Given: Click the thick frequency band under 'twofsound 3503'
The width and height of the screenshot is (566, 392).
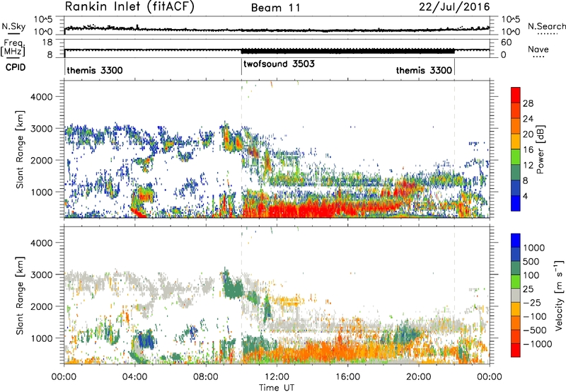Looking at the screenshot, I should click(x=347, y=51).
